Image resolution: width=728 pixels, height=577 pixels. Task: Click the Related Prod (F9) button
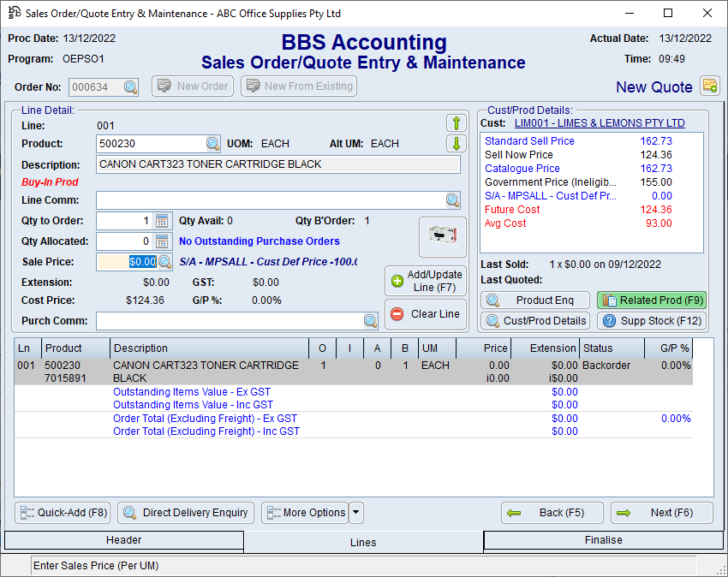click(x=651, y=300)
